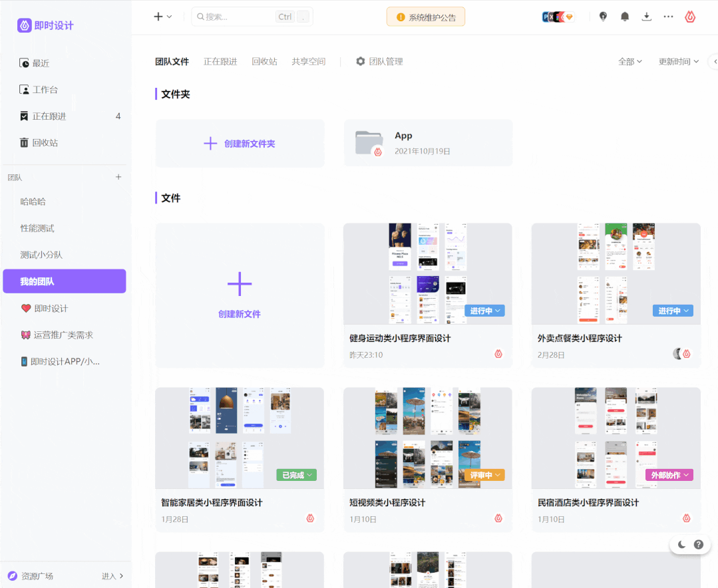The image size is (718, 588).
Task: Open the three-dot more menu
Action: (669, 17)
